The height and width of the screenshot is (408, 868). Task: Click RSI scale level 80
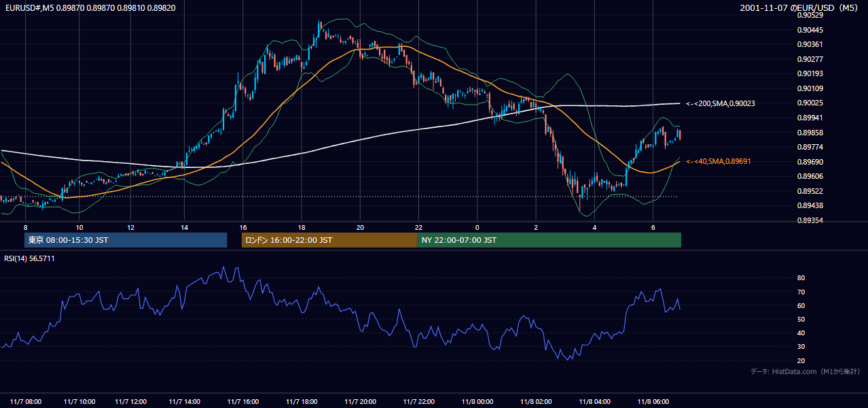coord(801,278)
